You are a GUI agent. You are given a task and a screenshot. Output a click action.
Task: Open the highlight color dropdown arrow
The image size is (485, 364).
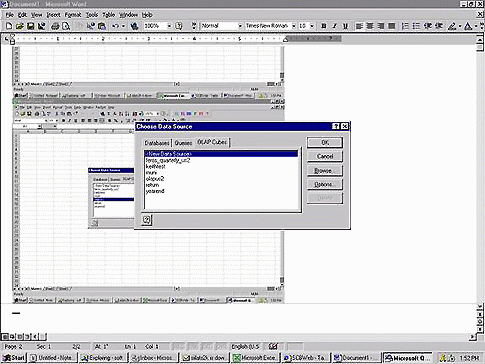pos(460,26)
